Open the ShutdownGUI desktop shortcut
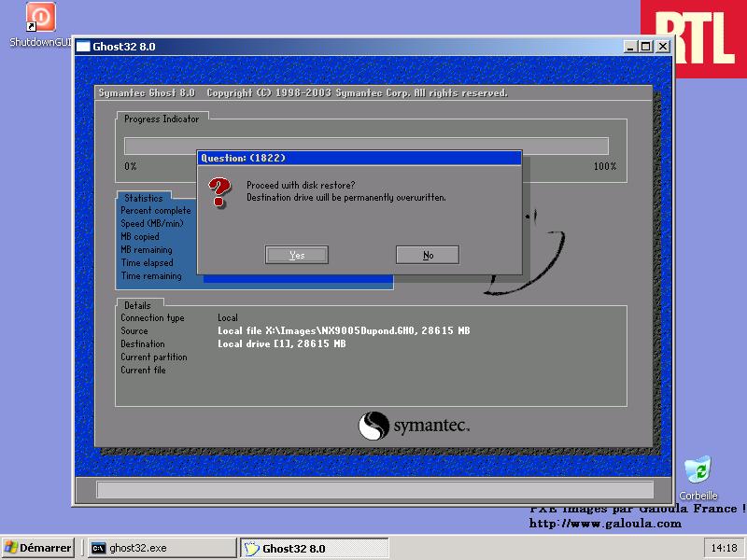This screenshot has height=560, width=747. click(40, 19)
